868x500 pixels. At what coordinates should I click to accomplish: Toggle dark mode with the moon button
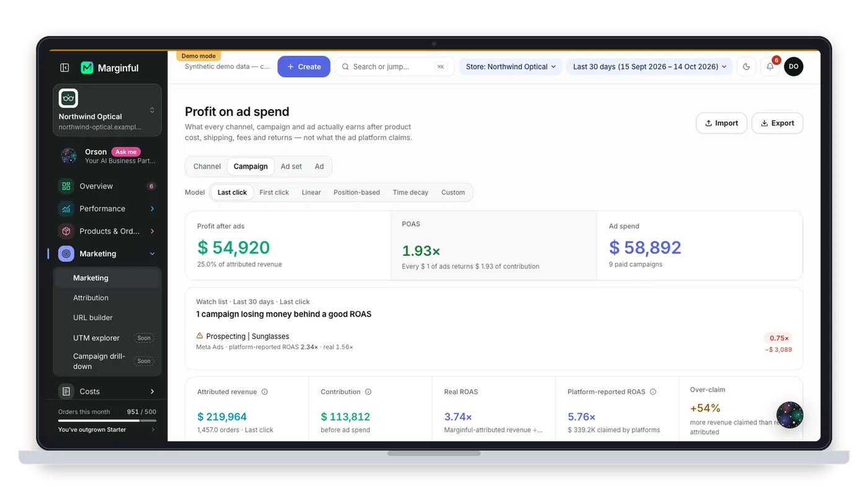click(x=746, y=67)
